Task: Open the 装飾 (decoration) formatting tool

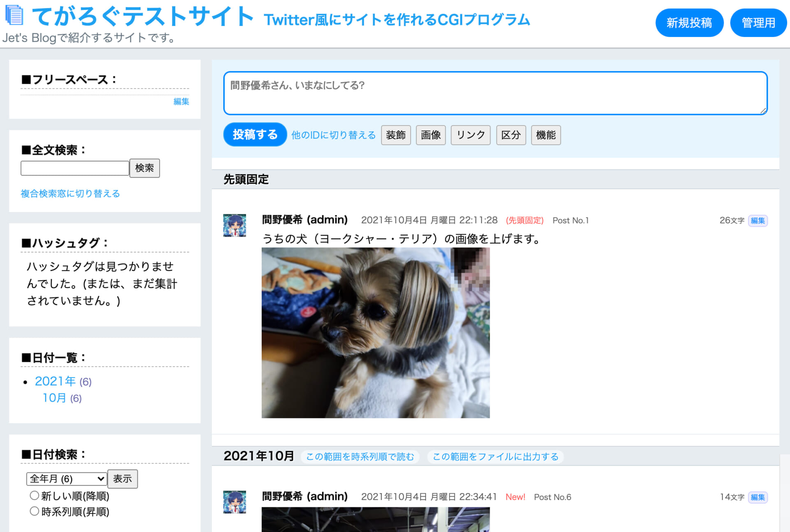Action: (x=395, y=135)
